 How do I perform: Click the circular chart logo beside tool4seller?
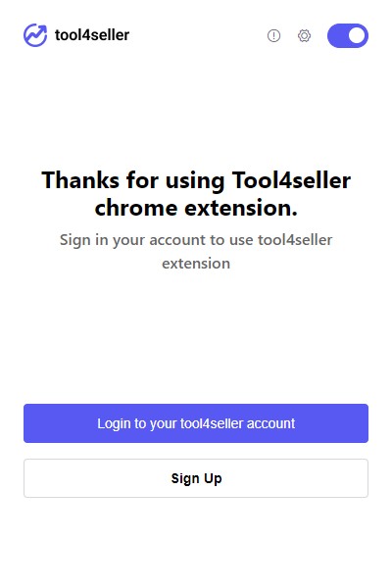[35, 35]
